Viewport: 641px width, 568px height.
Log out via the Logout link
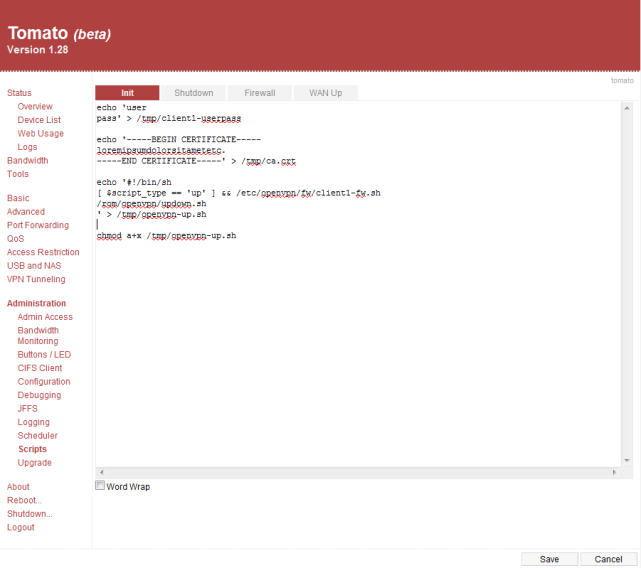[x=20, y=527]
